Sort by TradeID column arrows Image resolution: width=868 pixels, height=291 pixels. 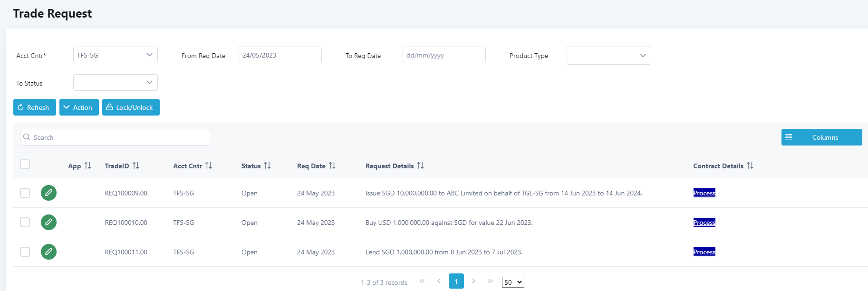[x=136, y=166]
